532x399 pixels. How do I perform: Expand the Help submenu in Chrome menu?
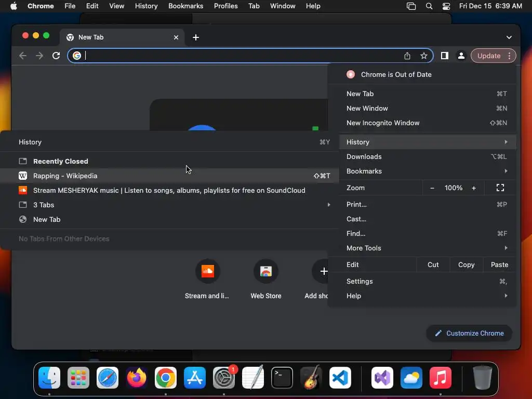point(427,296)
